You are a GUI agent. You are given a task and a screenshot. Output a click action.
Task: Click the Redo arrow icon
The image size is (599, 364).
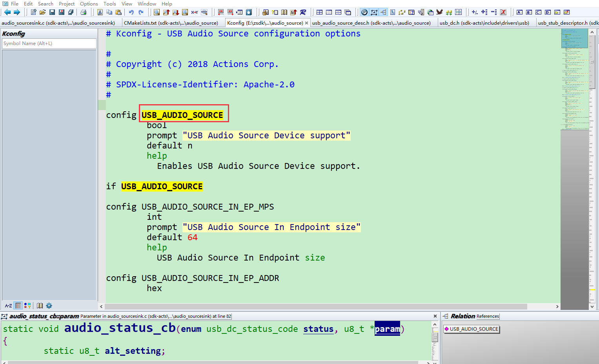142,12
